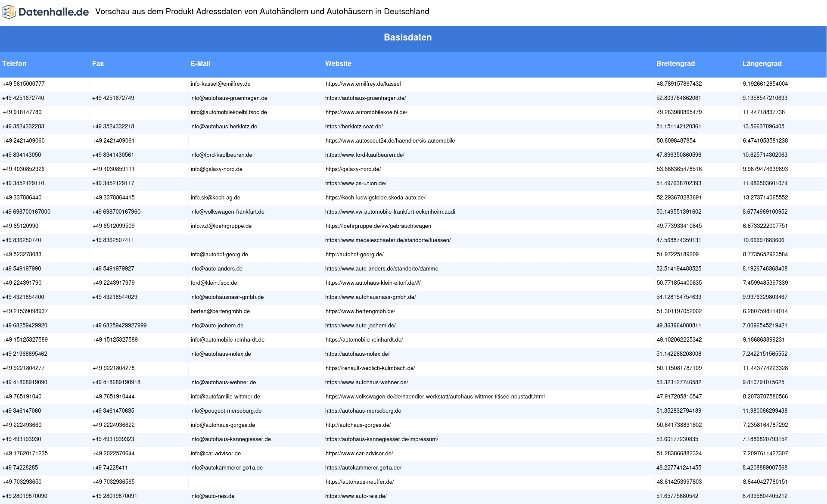Click website https://autohaus-neuffer.de/
The image size is (827, 504).
(360, 482)
